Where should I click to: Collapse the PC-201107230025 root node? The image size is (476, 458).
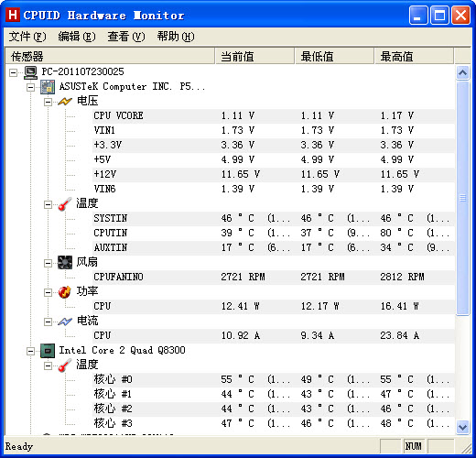click(x=13, y=72)
